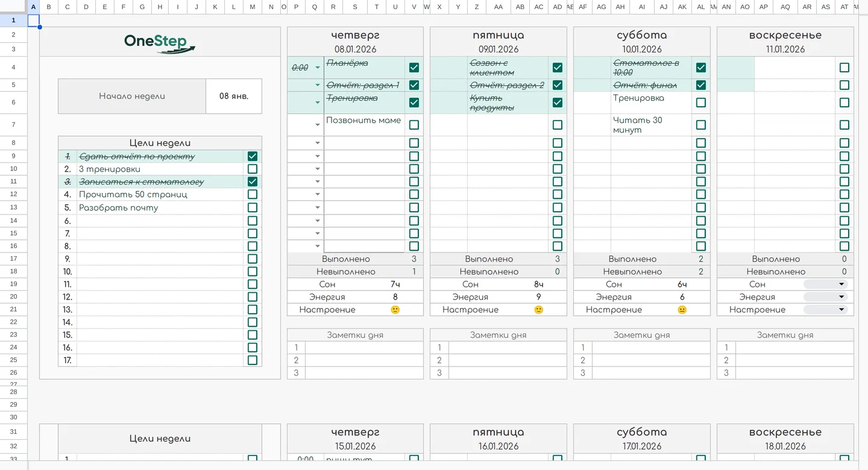Screen dimensions: 868x470
Task: Select the '10.01.2026' date under суббота
Action: click(x=642, y=49)
